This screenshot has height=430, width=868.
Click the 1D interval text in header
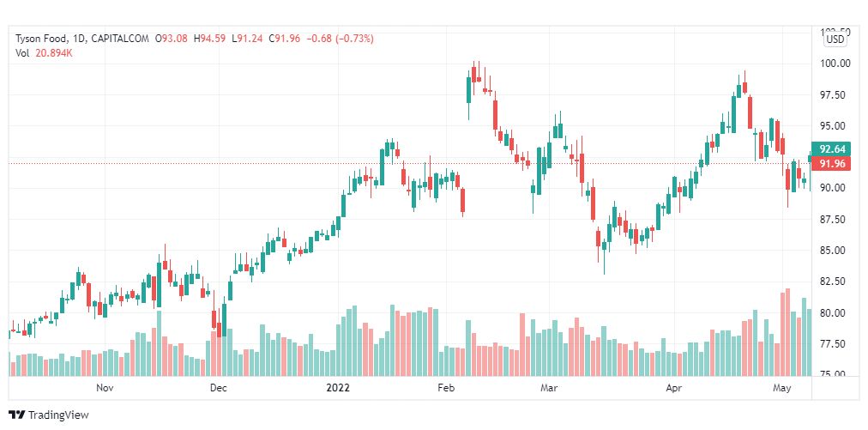coord(79,39)
